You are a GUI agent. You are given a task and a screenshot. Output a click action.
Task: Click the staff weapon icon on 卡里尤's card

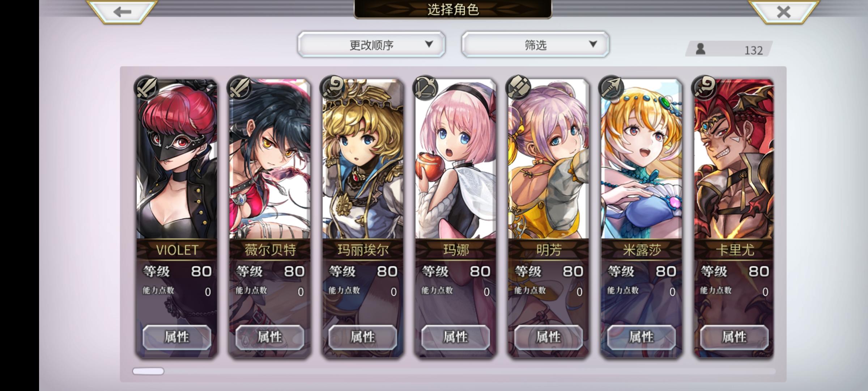tap(704, 88)
